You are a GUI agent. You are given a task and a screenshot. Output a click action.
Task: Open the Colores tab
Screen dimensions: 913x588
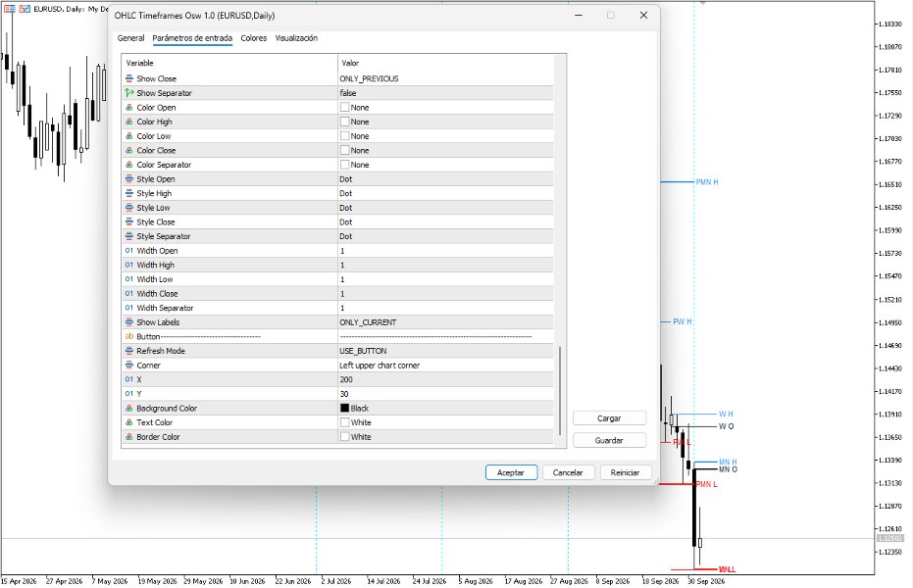254,38
